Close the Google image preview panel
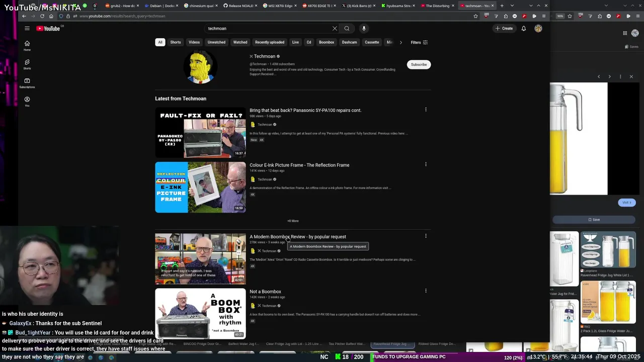The height and width of the screenshot is (362, 644). tap(631, 76)
